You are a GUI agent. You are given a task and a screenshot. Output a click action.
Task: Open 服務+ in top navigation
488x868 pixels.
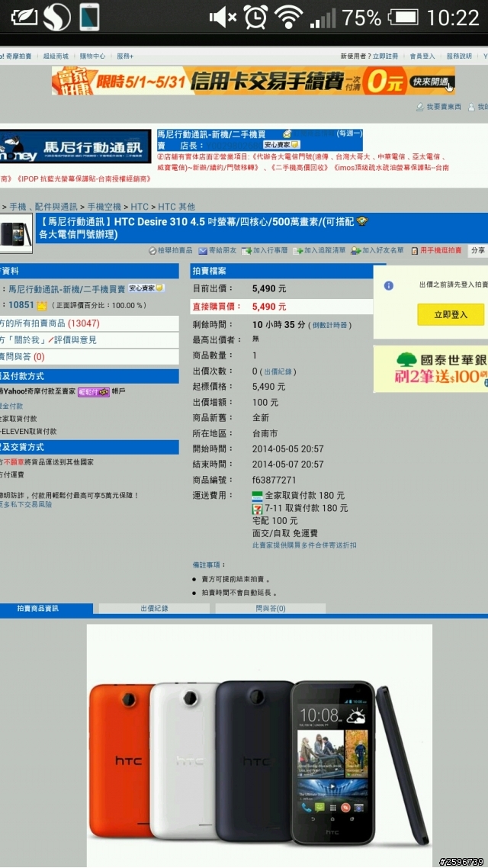pyautogui.click(x=125, y=56)
